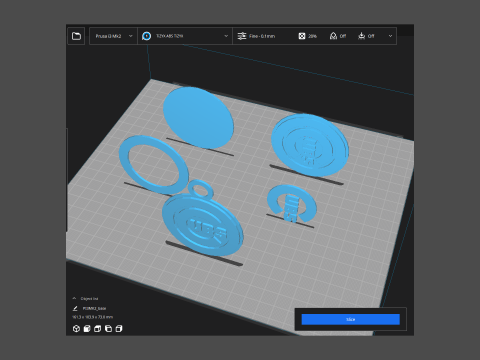The image size is (480, 360).
Task: Click the PI3MK2_base job name
Action: [x=94, y=308]
